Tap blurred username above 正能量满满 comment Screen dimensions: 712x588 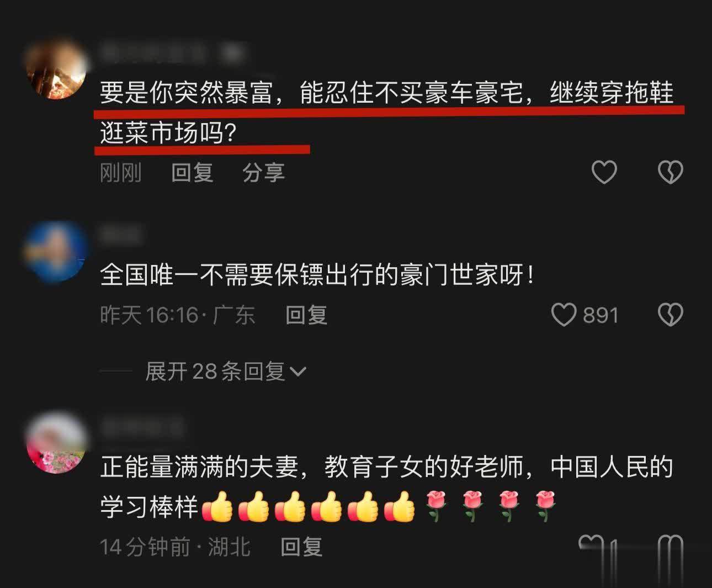point(141,427)
